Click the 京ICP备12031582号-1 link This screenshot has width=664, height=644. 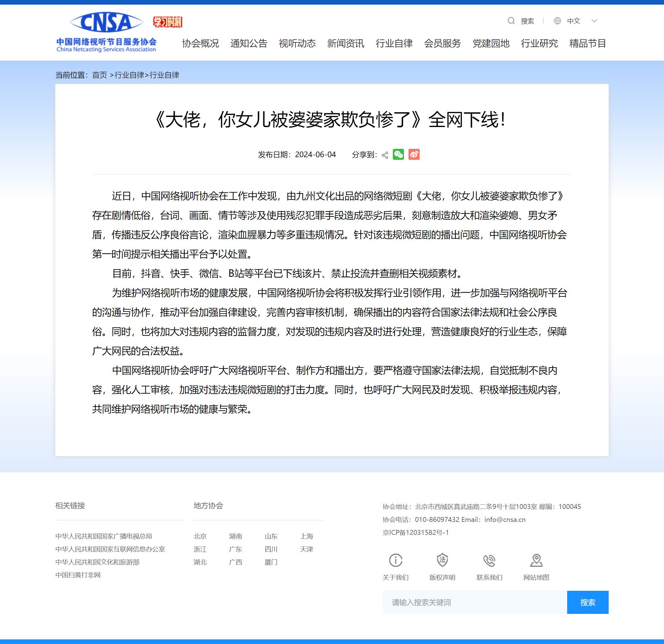[416, 532]
